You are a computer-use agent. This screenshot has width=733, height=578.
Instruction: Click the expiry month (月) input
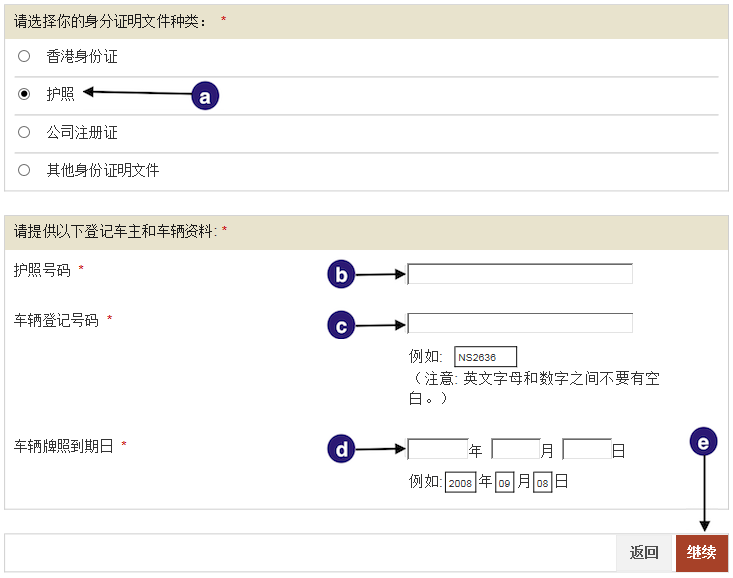tap(516, 449)
